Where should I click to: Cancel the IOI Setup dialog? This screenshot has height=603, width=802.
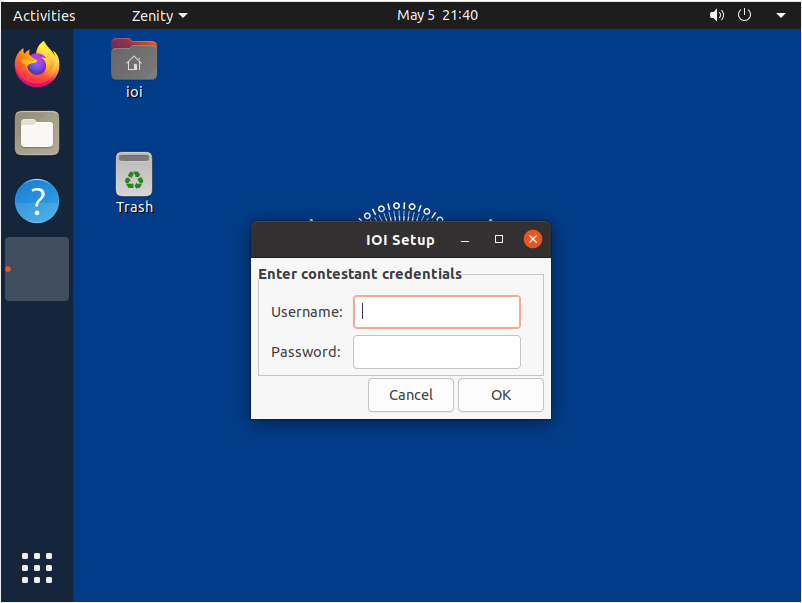(410, 394)
